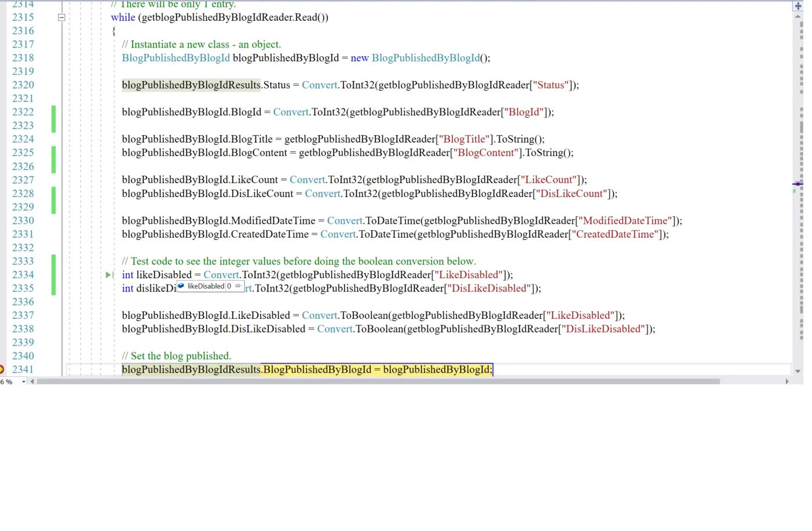Click line number 2330
Screen dimensions: 812x531
(23, 220)
